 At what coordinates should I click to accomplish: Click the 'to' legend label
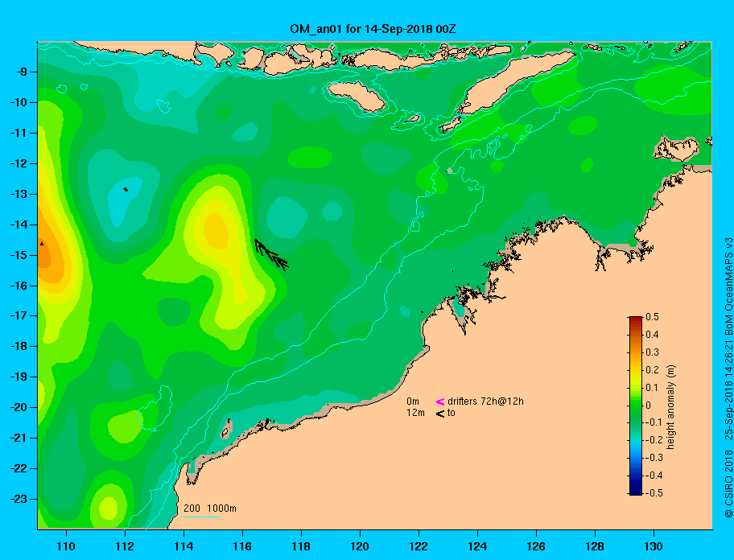[x=452, y=413]
